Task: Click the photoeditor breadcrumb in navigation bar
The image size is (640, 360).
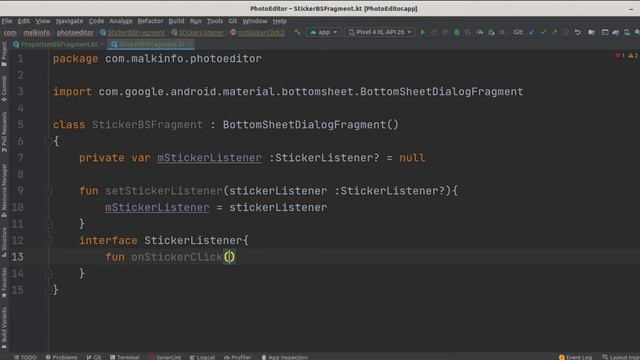Action: [75, 32]
